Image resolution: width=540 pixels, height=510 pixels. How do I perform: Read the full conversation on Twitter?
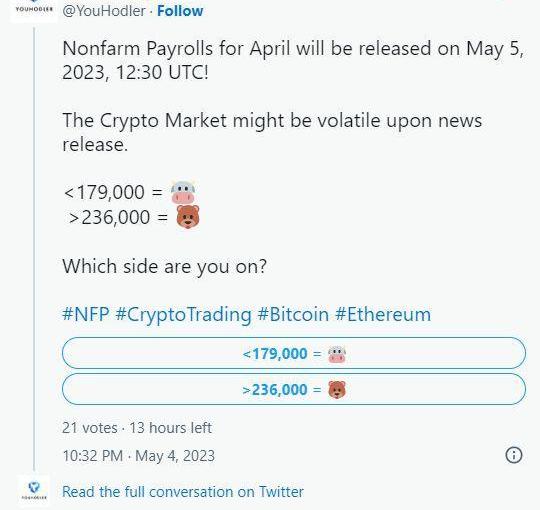click(x=183, y=491)
